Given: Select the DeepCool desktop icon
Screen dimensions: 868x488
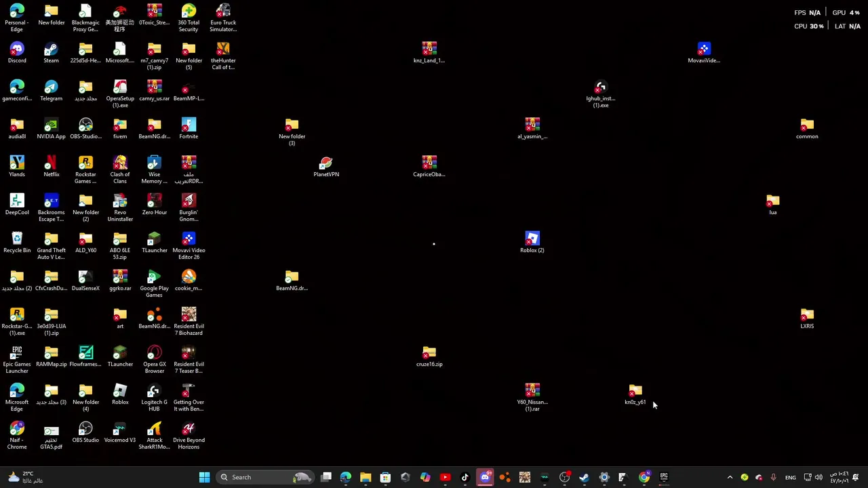Looking at the screenshot, I should (17, 205).
